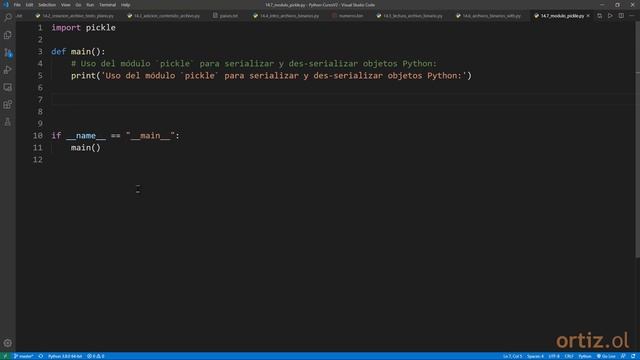Open the editor More Actions ellipsis
Viewport: 640px width, 360px height.
(x=632, y=16)
